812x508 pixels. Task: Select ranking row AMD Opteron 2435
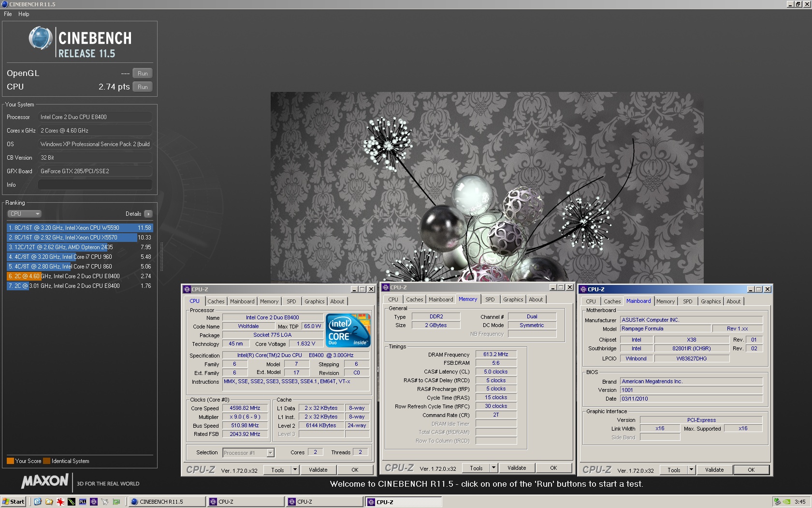80,247
